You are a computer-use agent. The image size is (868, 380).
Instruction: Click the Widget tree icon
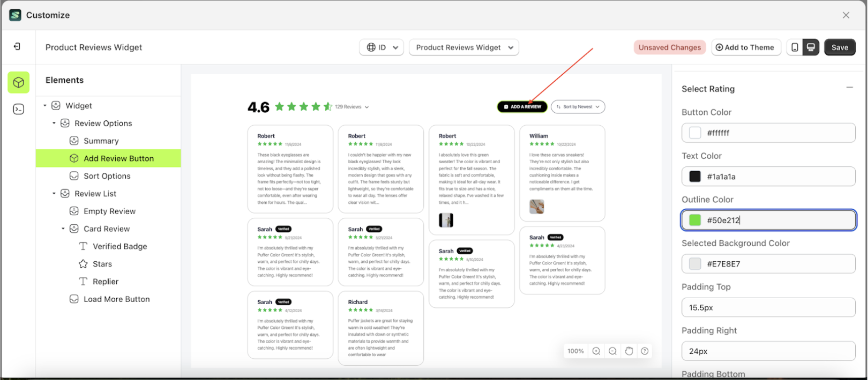(56, 106)
